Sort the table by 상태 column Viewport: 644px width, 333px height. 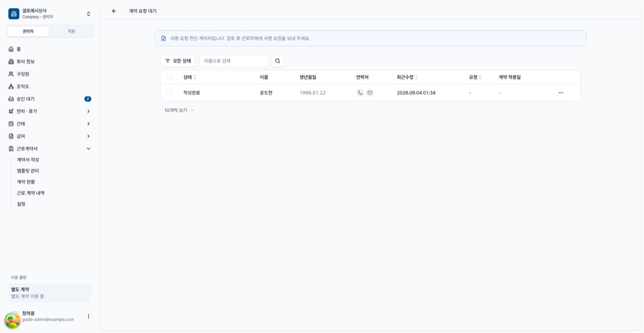tap(190, 77)
